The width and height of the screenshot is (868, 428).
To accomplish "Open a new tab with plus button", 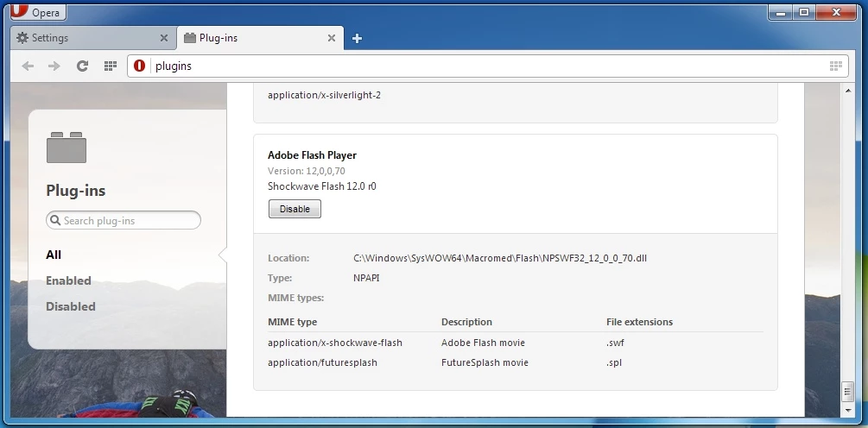I will [x=357, y=38].
